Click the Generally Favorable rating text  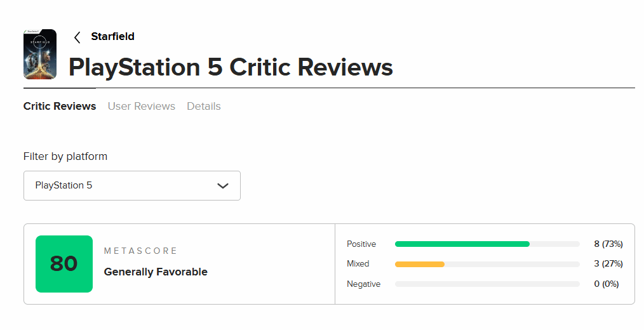156,272
